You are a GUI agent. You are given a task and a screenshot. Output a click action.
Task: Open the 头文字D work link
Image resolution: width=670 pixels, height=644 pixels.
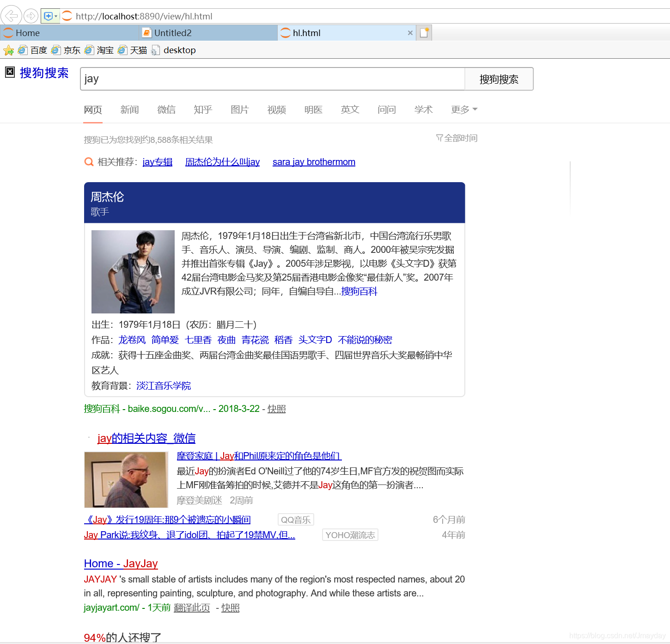[315, 340]
